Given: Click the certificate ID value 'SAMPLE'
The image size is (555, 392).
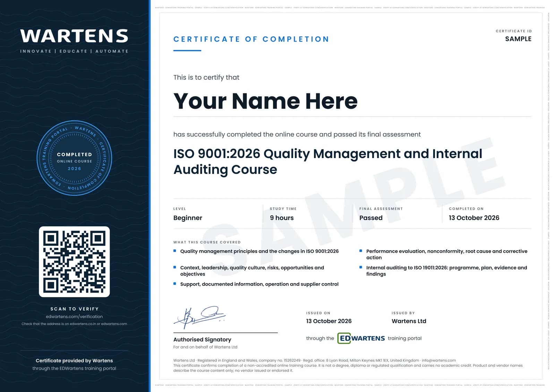Looking at the screenshot, I should 518,39.
